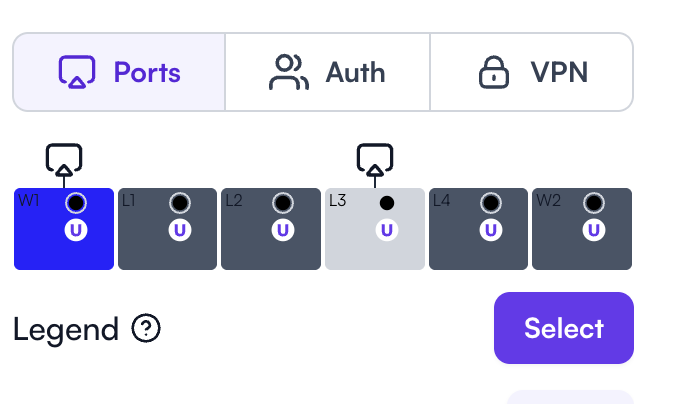This screenshot has height=404, width=682.
Task: Click the U badge on port L3
Action: pos(387,230)
